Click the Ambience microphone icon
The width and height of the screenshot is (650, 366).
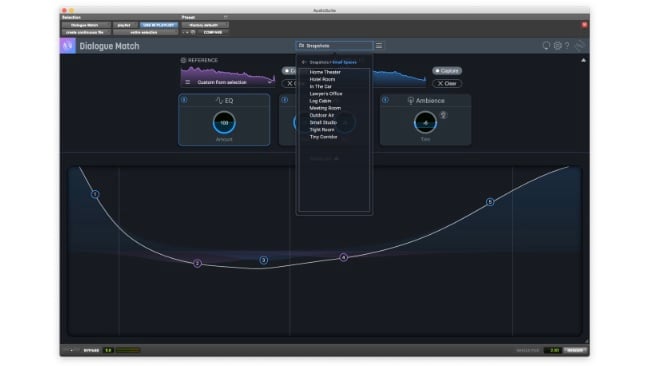[x=410, y=101]
